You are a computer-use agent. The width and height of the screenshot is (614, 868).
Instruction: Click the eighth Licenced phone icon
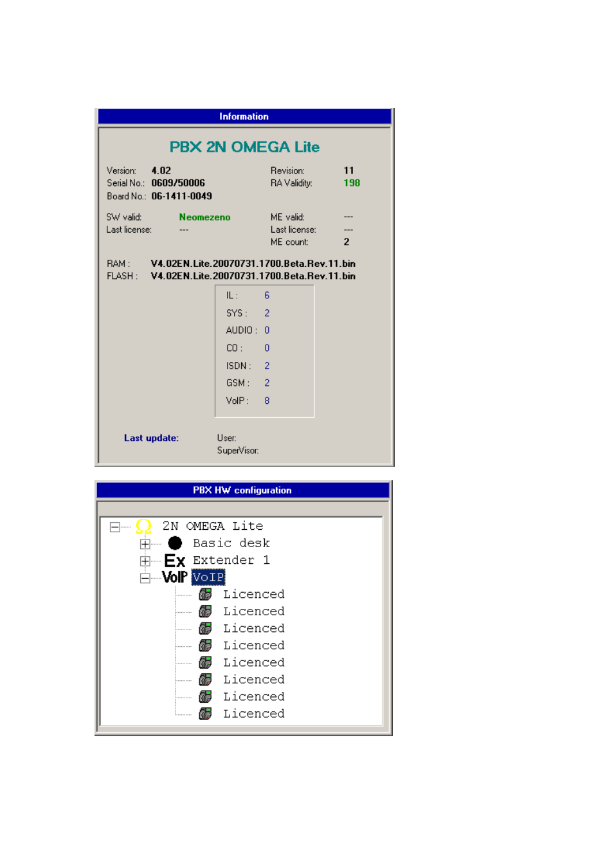click(x=205, y=714)
